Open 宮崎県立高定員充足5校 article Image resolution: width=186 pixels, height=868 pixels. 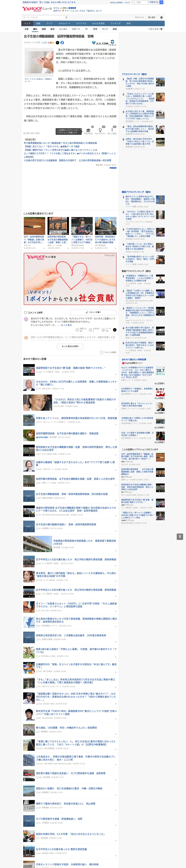point(71,636)
